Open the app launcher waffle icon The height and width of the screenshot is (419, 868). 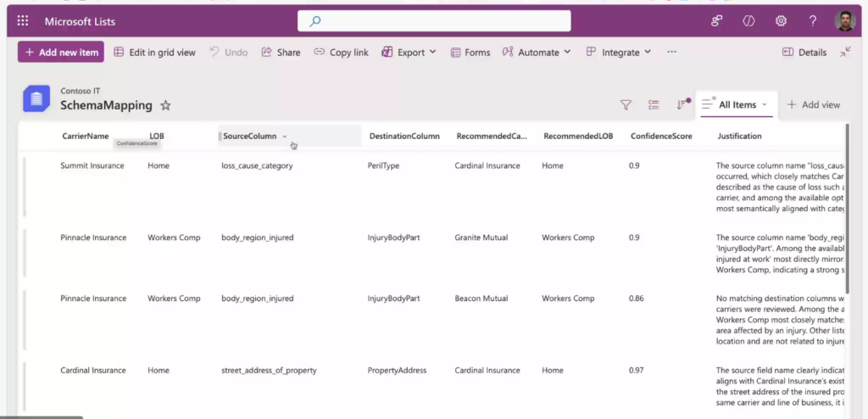pyautogui.click(x=23, y=21)
